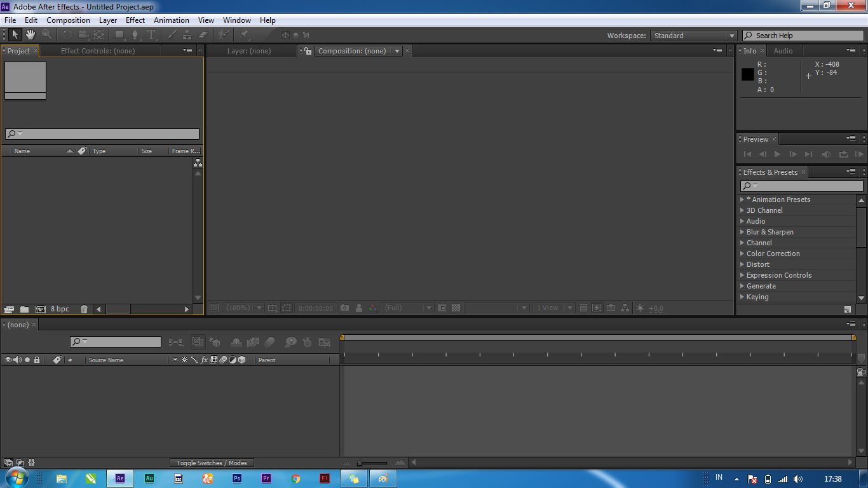Screen dimensions: 868x488
Task: Click the Search Help input field
Action: [x=807, y=35]
